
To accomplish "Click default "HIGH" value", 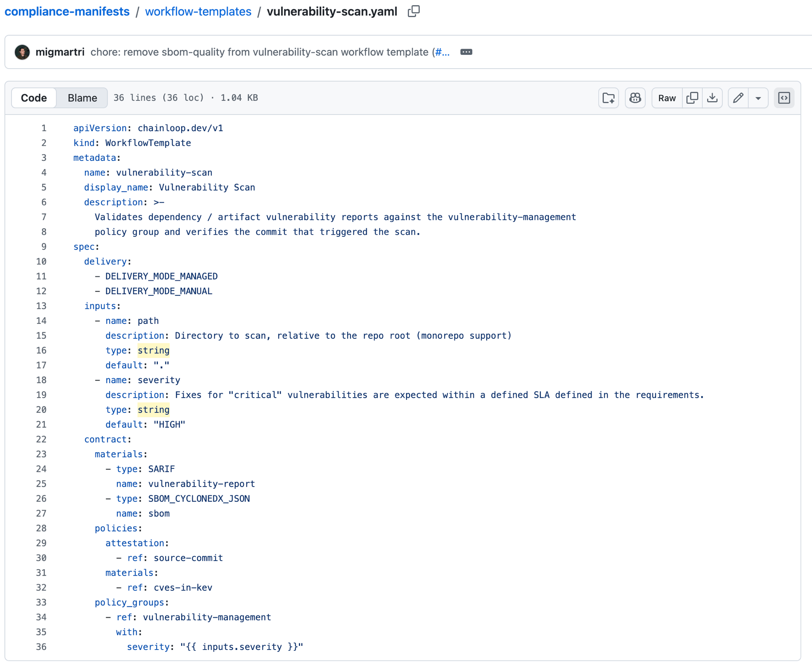I will click(x=169, y=425).
